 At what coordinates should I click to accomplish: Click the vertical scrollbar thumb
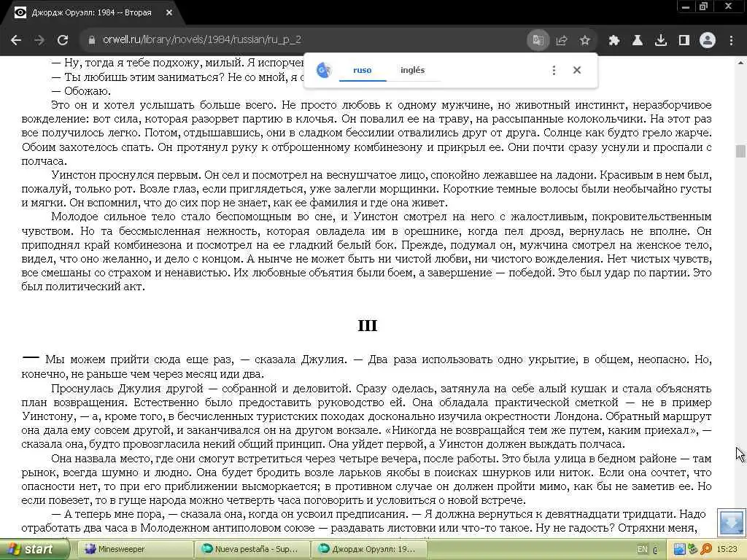pyautogui.click(x=740, y=150)
